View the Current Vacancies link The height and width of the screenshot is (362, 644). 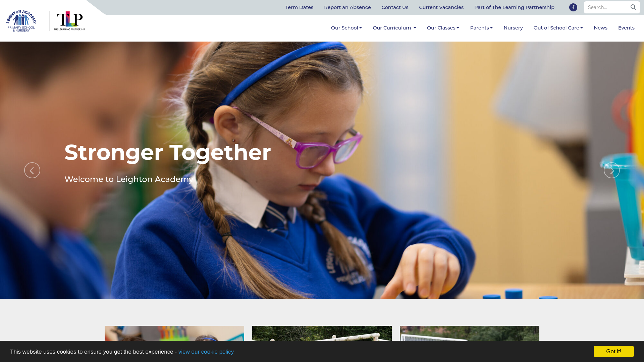tap(441, 7)
